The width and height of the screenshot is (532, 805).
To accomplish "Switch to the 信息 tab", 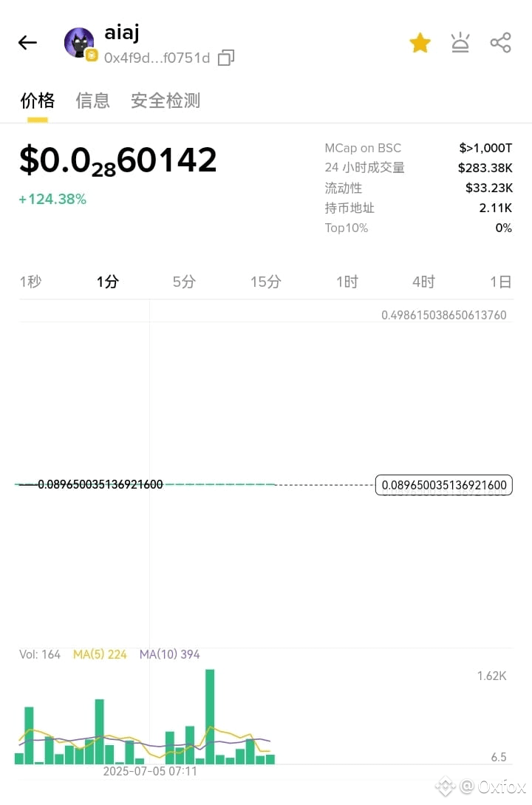I will (x=93, y=101).
